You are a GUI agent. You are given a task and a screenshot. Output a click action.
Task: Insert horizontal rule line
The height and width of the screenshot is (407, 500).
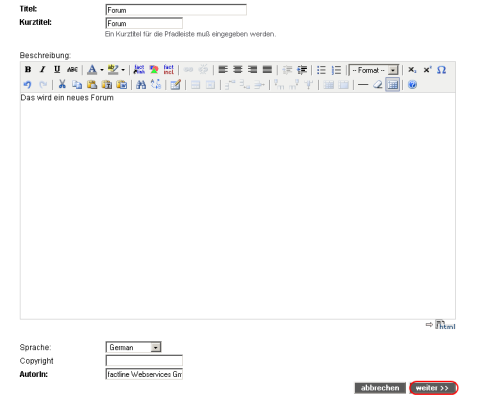pyautogui.click(x=363, y=85)
